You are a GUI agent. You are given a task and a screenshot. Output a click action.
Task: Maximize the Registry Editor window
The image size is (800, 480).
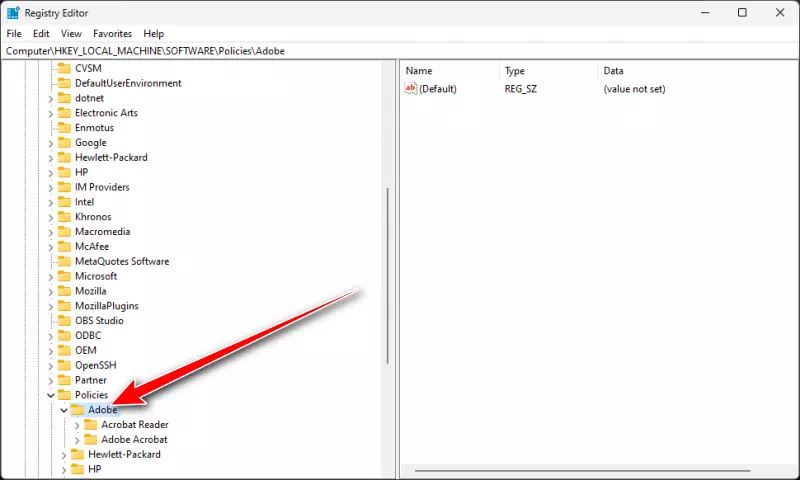742,13
